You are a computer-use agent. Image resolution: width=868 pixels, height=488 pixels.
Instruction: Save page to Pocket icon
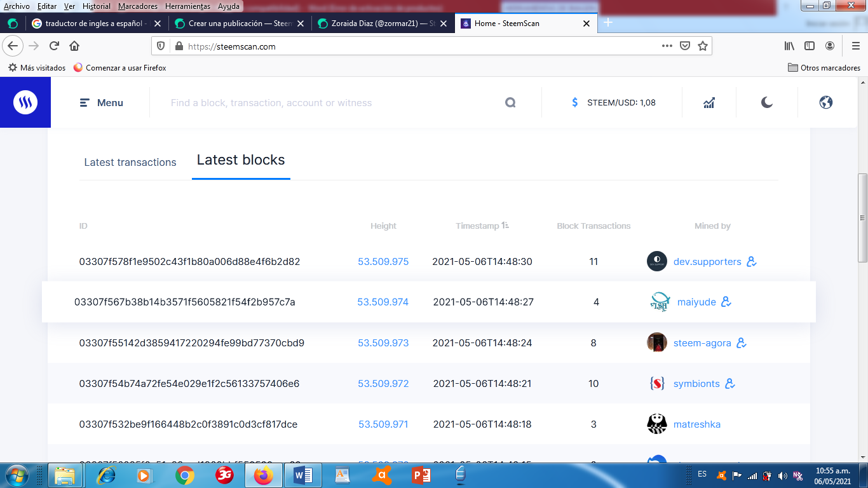(x=685, y=46)
